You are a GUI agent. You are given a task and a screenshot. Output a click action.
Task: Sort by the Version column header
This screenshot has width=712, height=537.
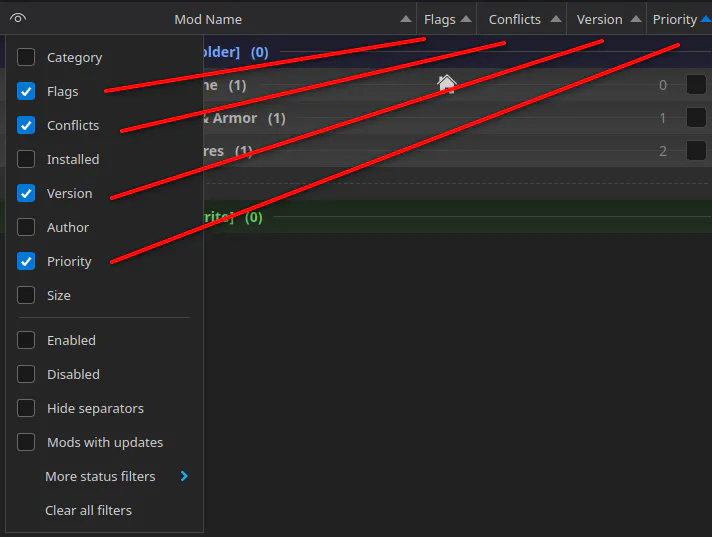pyautogui.click(x=599, y=20)
